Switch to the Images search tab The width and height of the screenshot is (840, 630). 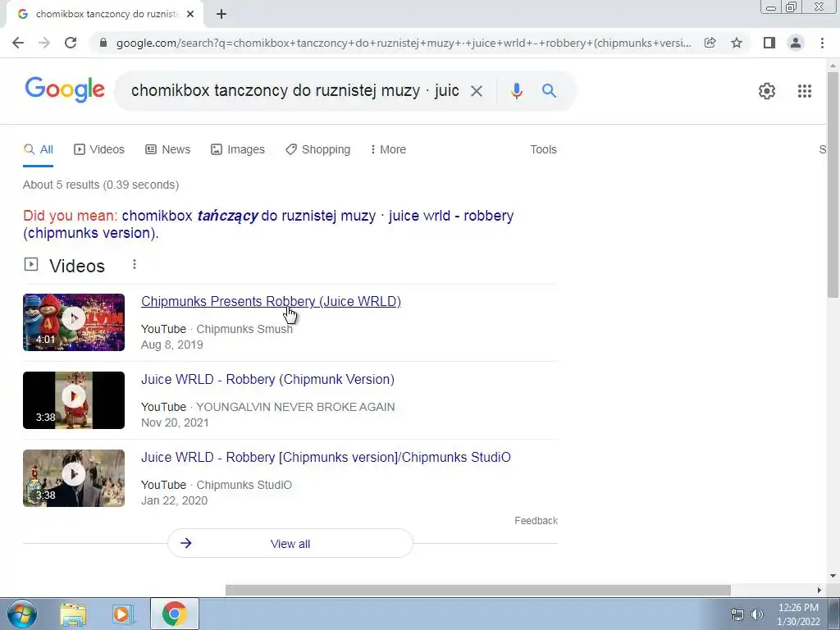pyautogui.click(x=237, y=149)
